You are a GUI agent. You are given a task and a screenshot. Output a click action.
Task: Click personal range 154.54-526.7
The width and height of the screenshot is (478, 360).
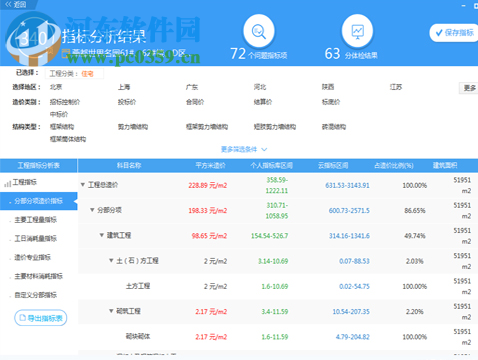tap(269, 236)
